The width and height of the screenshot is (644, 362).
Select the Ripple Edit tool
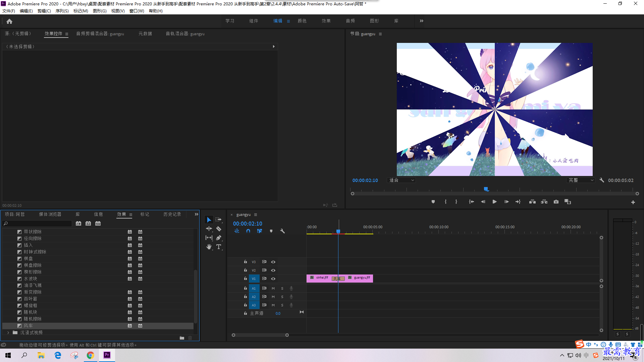tap(209, 229)
